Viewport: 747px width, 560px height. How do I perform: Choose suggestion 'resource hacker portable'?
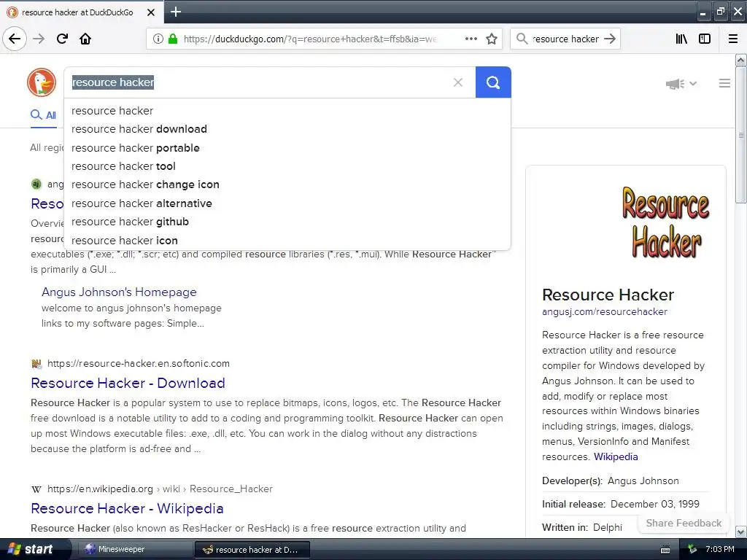click(x=287, y=147)
